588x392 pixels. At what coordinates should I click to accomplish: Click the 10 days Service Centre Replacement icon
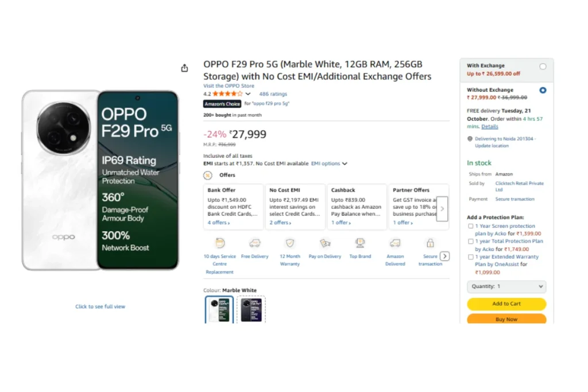[219, 243]
